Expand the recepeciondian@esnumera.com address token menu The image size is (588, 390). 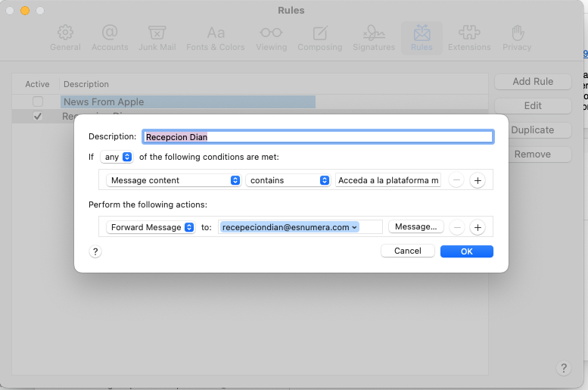pyautogui.click(x=354, y=227)
